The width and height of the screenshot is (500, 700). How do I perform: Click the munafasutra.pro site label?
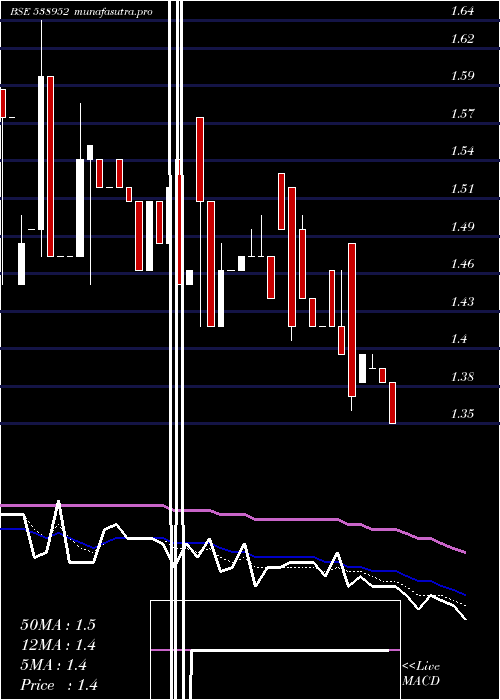[113, 12]
